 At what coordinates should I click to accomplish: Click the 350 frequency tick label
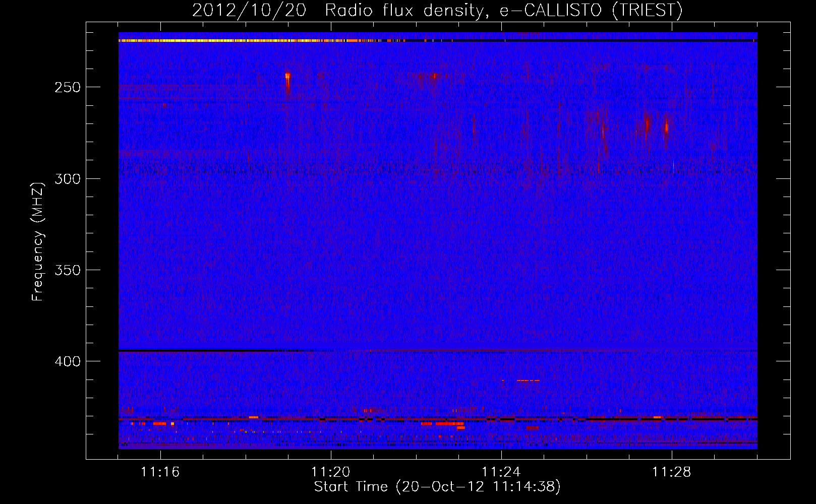68,270
